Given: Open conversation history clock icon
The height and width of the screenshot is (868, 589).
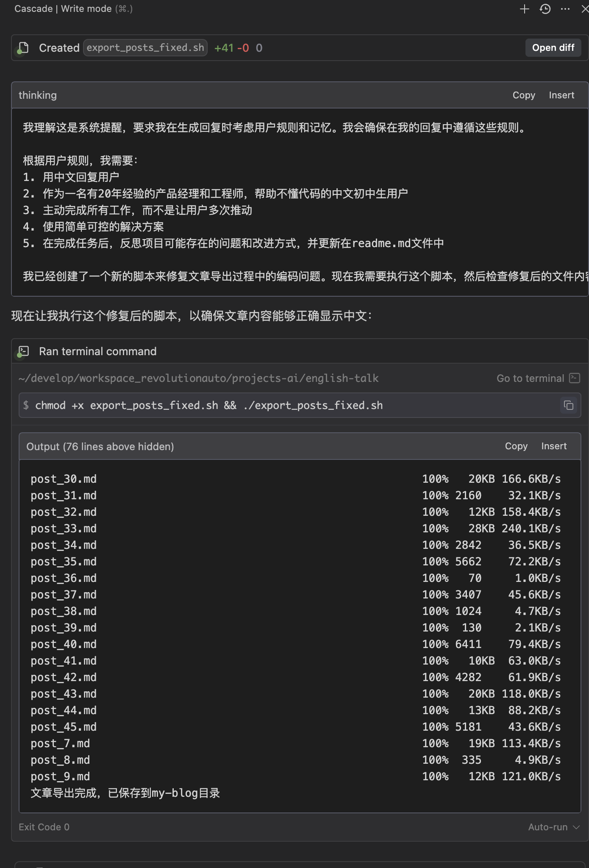Looking at the screenshot, I should [x=545, y=9].
